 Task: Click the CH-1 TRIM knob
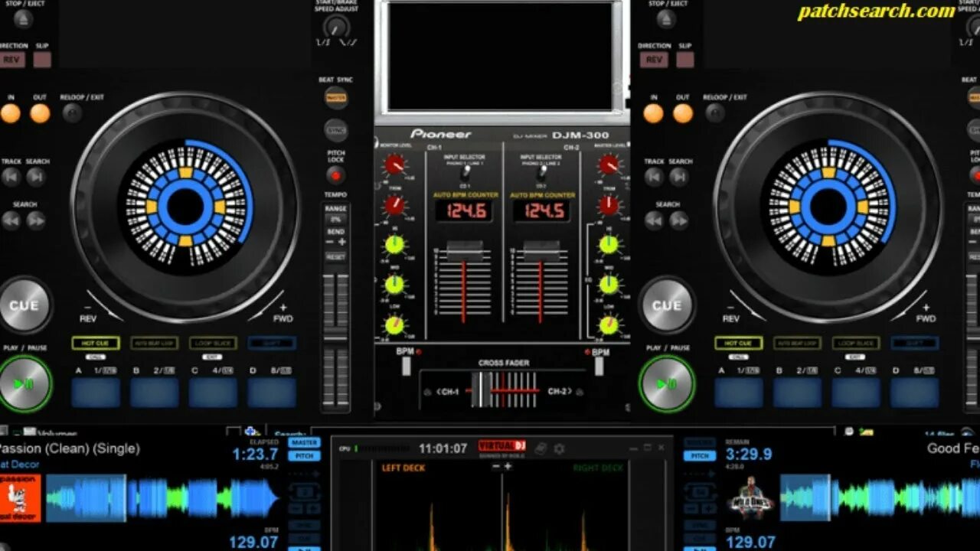pos(394,205)
